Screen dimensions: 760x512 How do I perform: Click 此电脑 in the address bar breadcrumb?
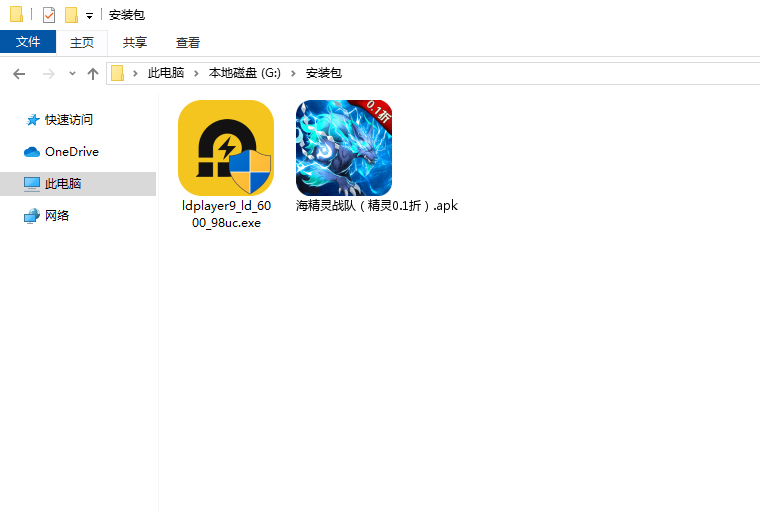click(166, 73)
